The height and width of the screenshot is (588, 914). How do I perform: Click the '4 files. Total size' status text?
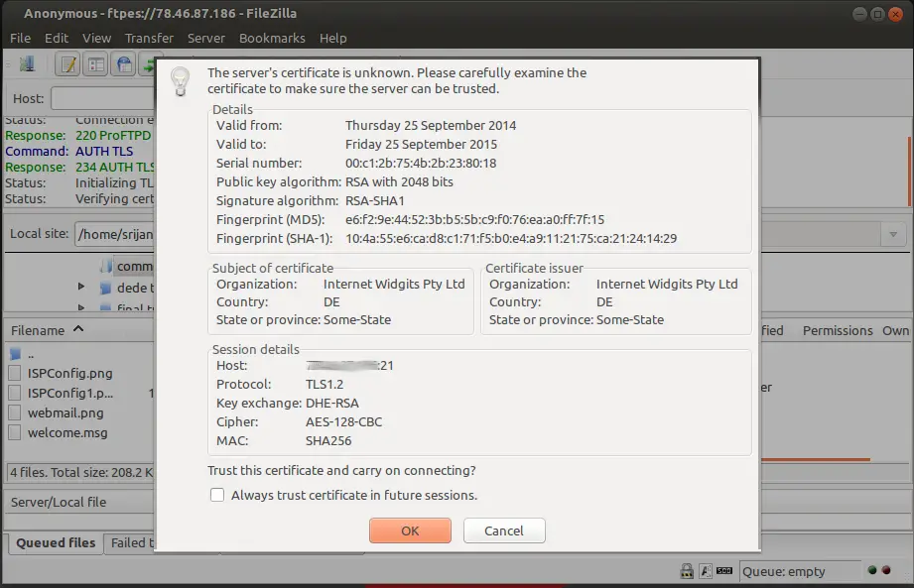pyautogui.click(x=80, y=472)
